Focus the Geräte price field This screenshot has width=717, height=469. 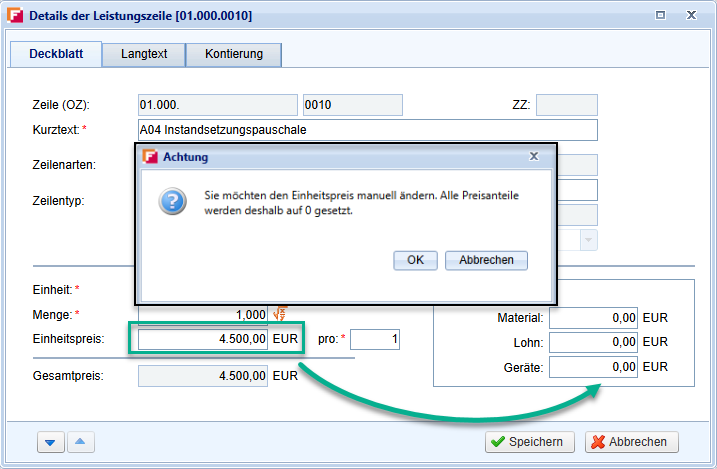[594, 368]
